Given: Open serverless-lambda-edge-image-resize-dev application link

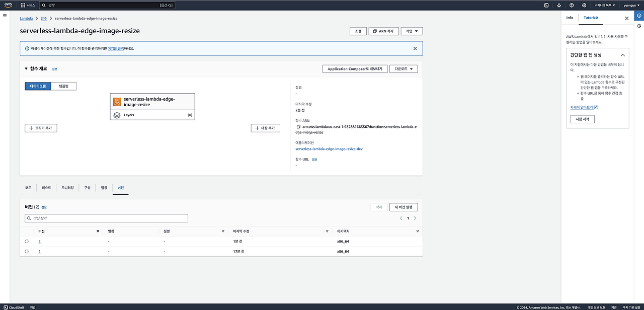Looking at the screenshot, I should [329, 149].
